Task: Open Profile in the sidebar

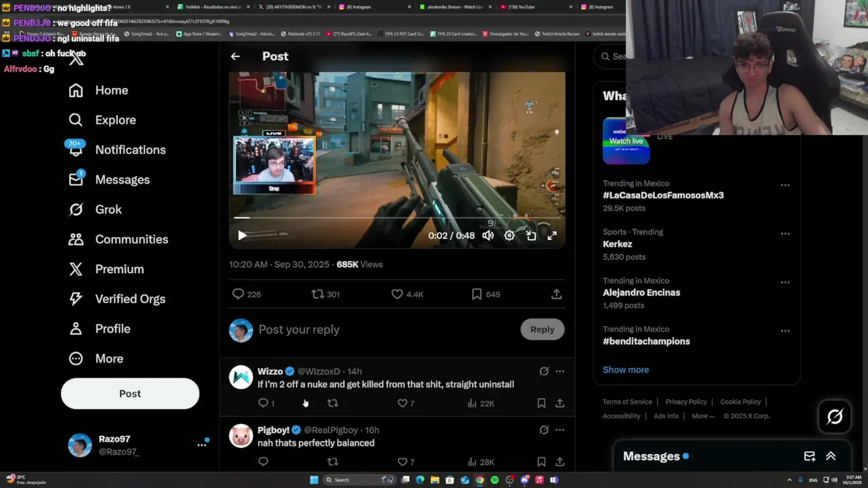Action: point(99,329)
